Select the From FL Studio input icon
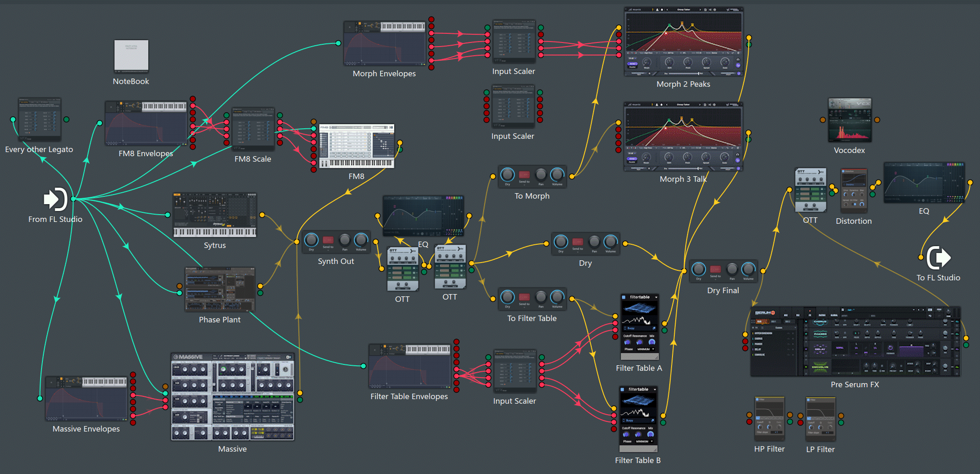The height and width of the screenshot is (474, 980). coord(56,199)
